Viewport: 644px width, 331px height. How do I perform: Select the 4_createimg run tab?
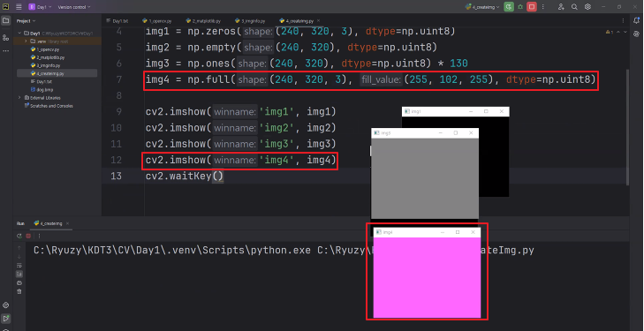(x=49, y=223)
